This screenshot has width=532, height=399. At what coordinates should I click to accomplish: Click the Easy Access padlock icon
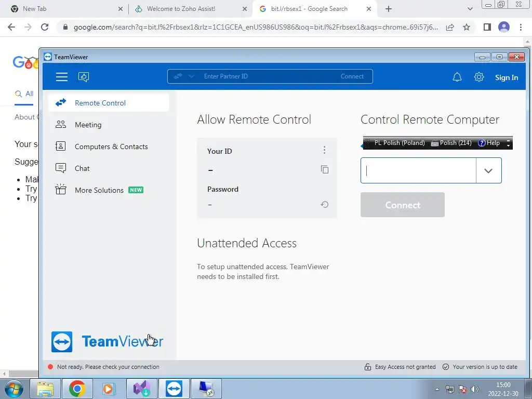(367, 367)
